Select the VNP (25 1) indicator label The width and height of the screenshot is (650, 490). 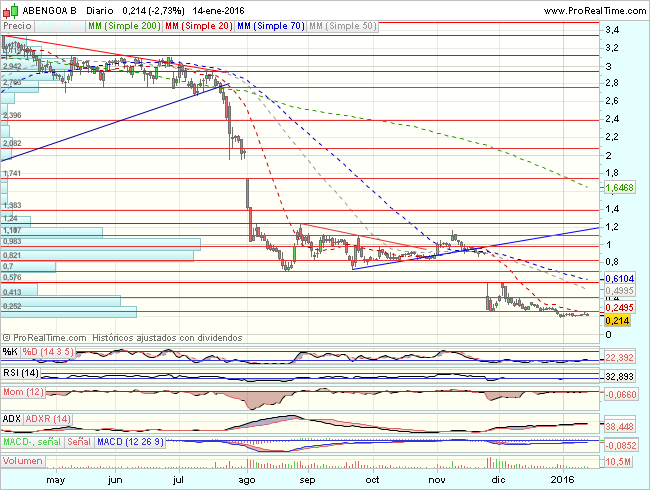(x=60, y=26)
